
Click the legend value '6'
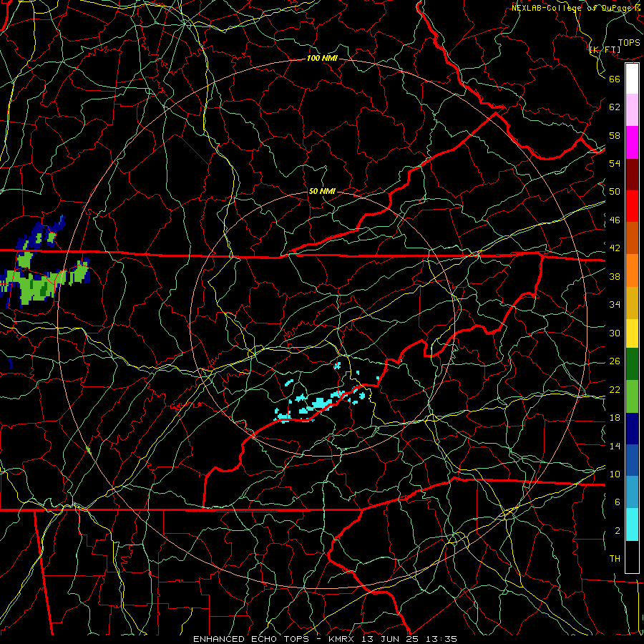(618, 502)
